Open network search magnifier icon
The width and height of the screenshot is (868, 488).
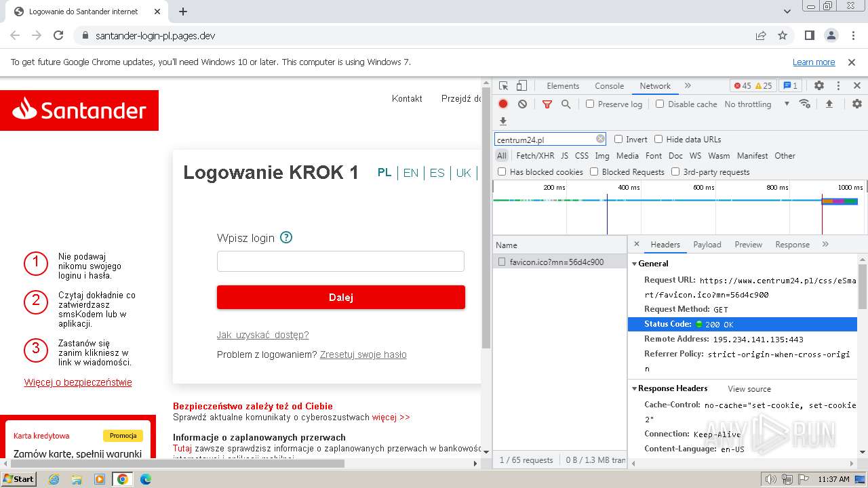pos(566,104)
